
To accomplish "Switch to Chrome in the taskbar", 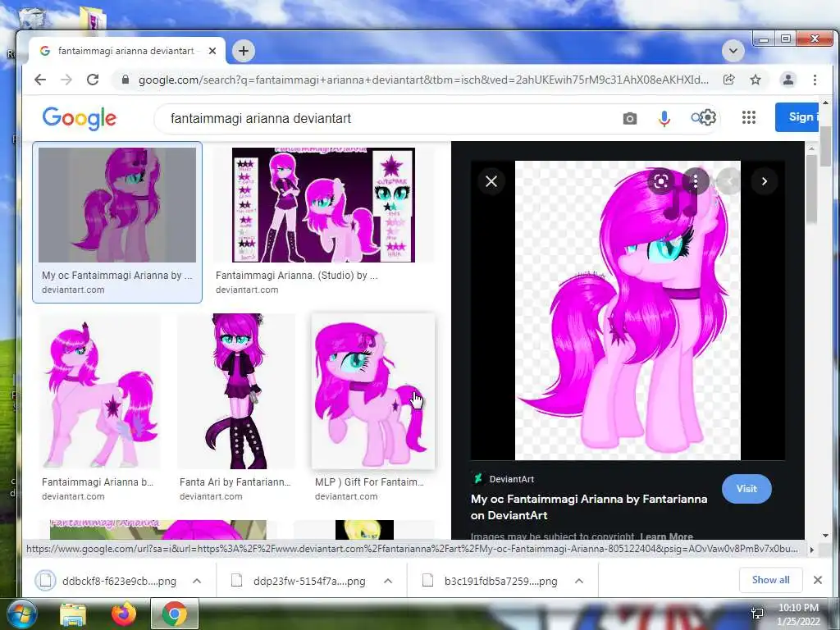I will pyautogui.click(x=175, y=614).
